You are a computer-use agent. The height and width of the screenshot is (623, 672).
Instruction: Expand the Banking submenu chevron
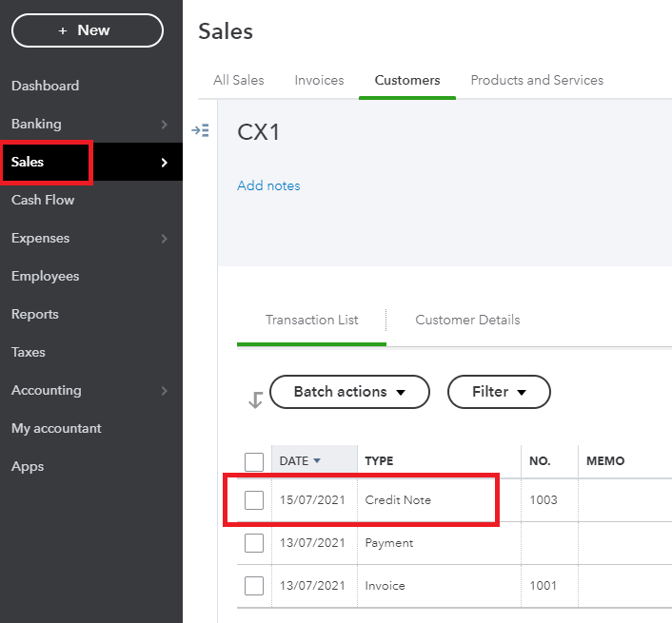click(164, 125)
